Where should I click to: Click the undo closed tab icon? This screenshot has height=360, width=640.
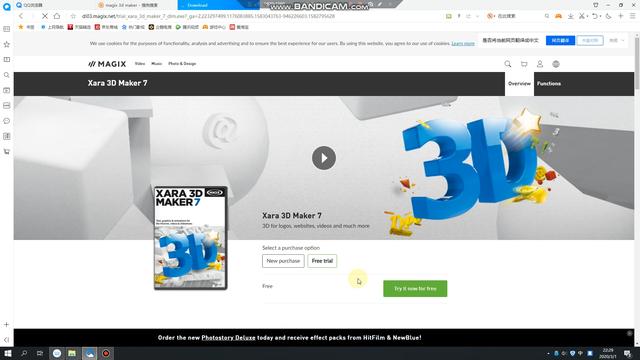[595, 16]
